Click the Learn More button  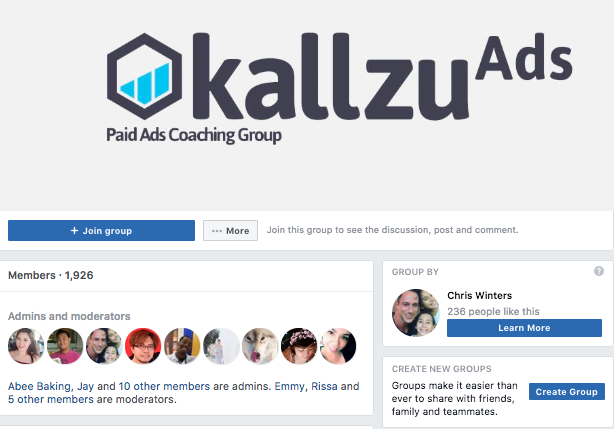click(x=524, y=328)
